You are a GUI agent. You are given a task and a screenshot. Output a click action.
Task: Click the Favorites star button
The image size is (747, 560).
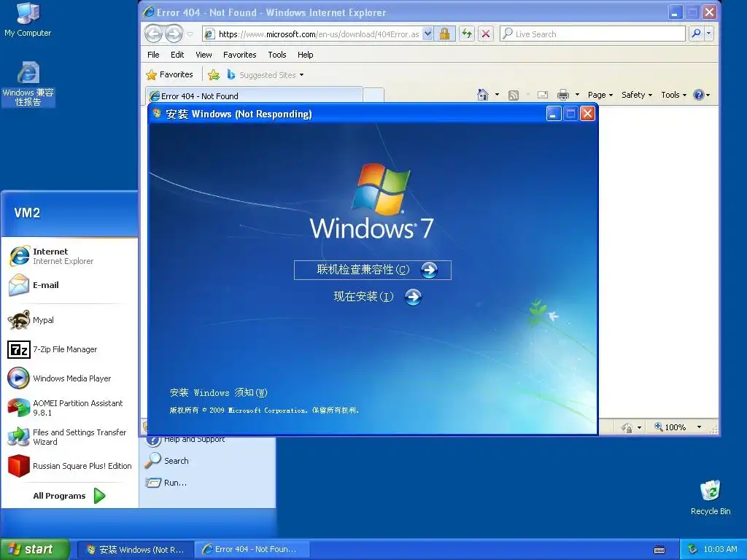(x=169, y=75)
